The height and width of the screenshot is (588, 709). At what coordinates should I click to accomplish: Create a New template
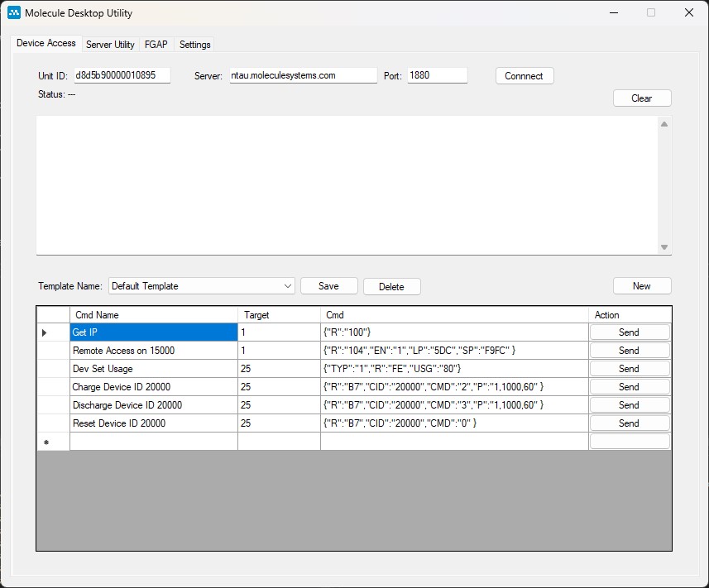click(642, 286)
